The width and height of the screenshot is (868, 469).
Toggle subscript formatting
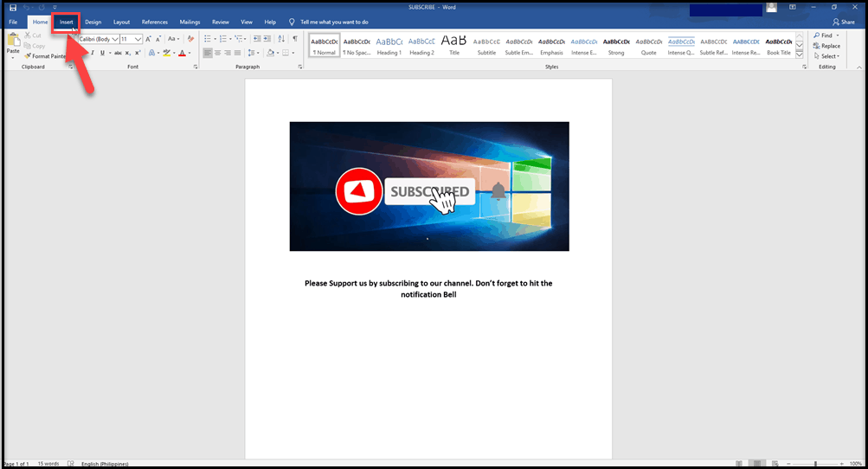(127, 53)
